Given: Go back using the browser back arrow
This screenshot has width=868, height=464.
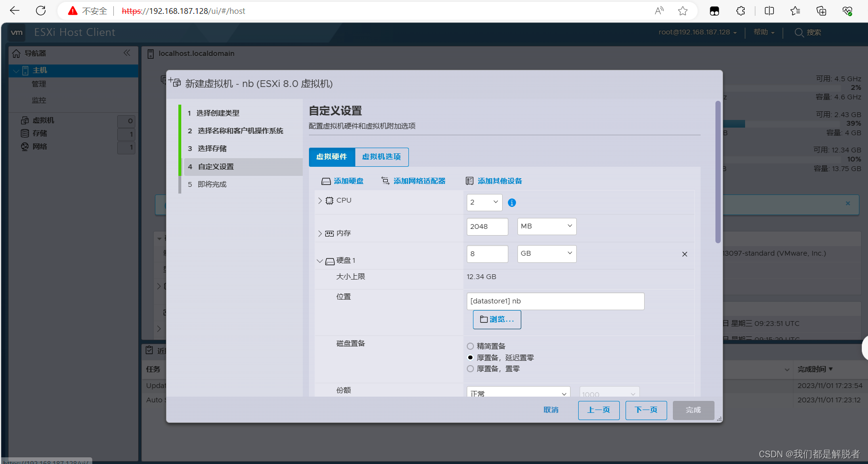Looking at the screenshot, I should coord(15,11).
